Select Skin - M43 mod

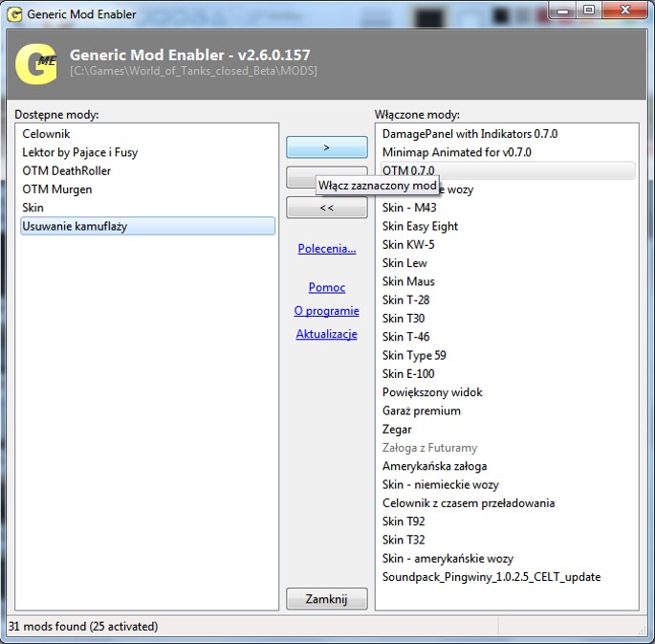click(x=508, y=208)
